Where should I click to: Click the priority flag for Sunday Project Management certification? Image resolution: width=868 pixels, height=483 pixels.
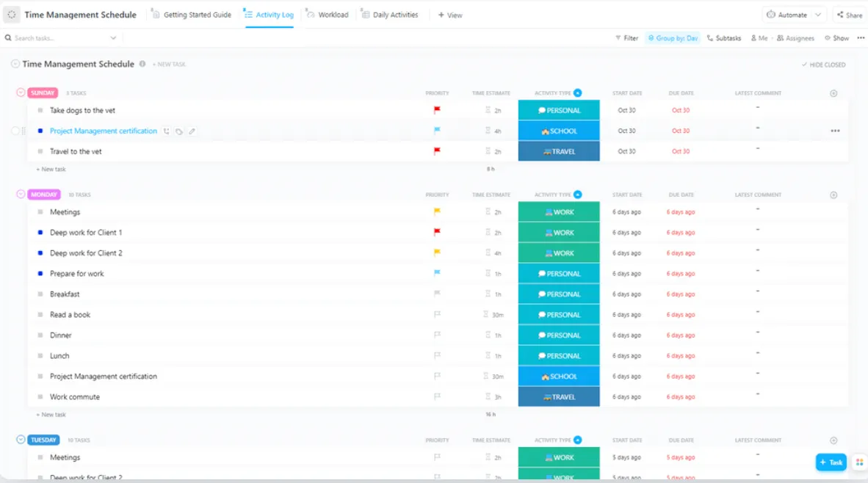click(x=437, y=131)
